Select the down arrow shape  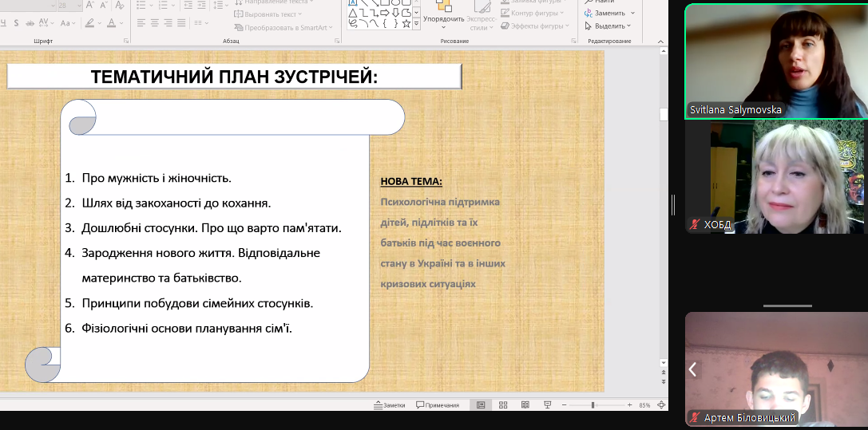pos(396,13)
